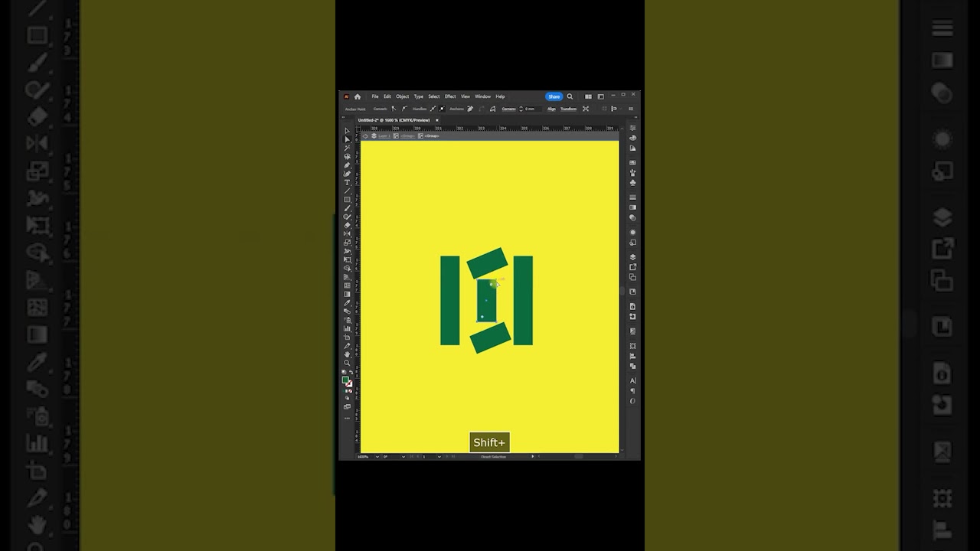Image resolution: width=980 pixels, height=551 pixels.
Task: Click the Arrange Documents icon
Action: (588, 96)
